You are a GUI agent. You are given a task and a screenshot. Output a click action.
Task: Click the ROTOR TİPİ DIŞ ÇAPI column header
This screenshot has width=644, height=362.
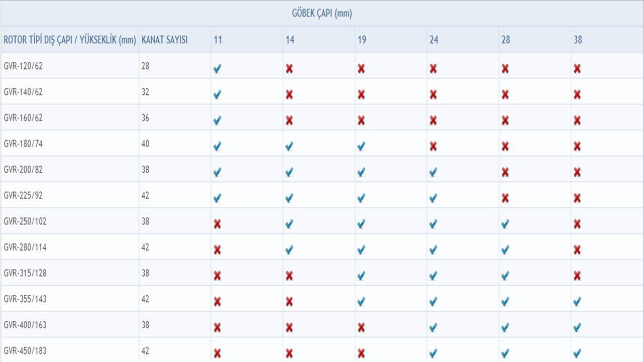click(70, 40)
